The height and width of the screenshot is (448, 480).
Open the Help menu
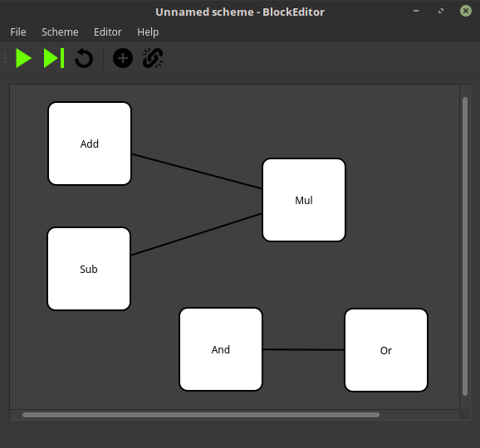pyautogui.click(x=148, y=32)
